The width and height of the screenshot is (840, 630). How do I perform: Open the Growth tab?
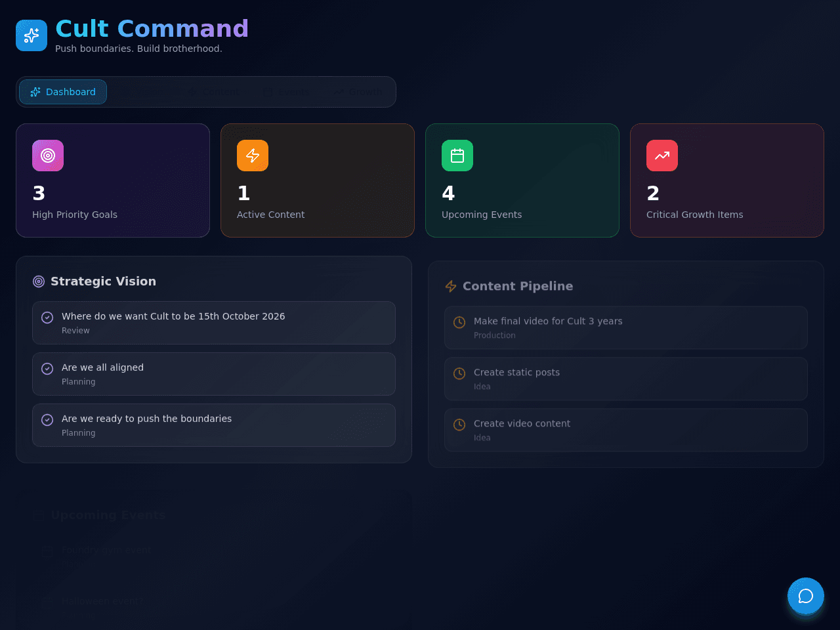[x=357, y=92]
